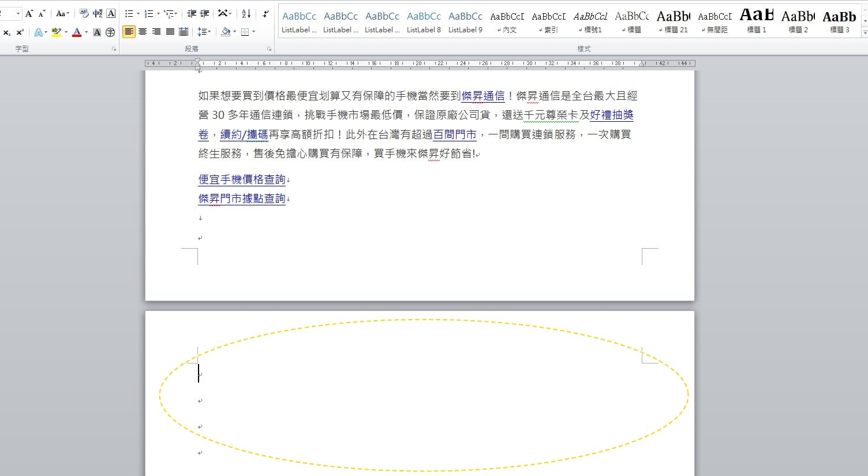Open the Enclose Characters tool
This screenshot has width=868, height=476.
[x=110, y=32]
